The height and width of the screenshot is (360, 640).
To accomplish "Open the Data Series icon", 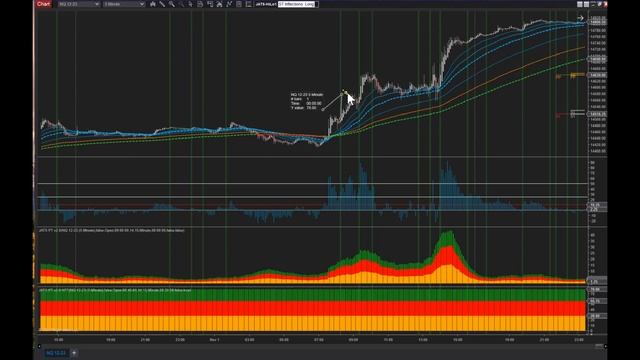I will point(220,4).
